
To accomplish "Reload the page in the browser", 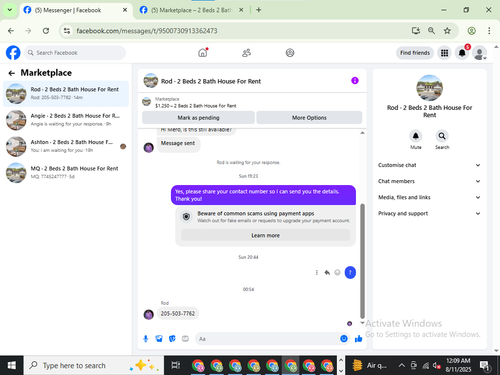I will (46, 31).
